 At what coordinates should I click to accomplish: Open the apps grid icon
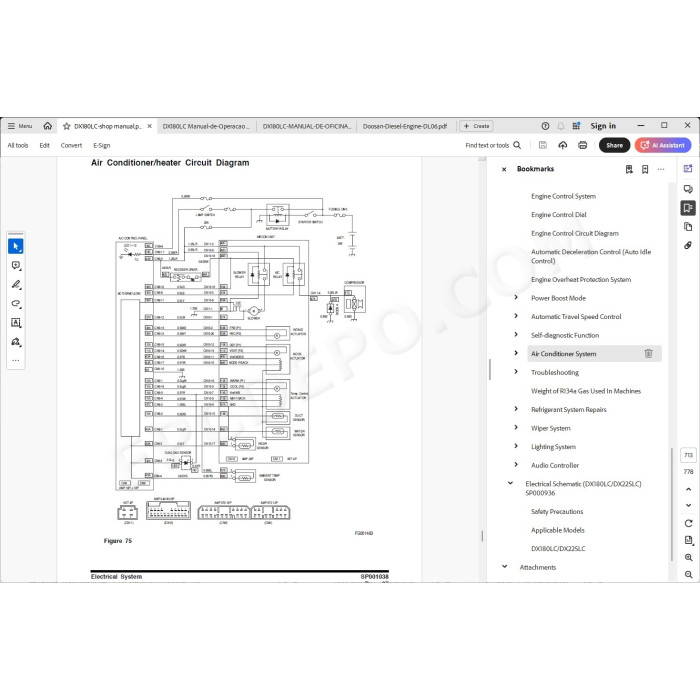pos(576,126)
